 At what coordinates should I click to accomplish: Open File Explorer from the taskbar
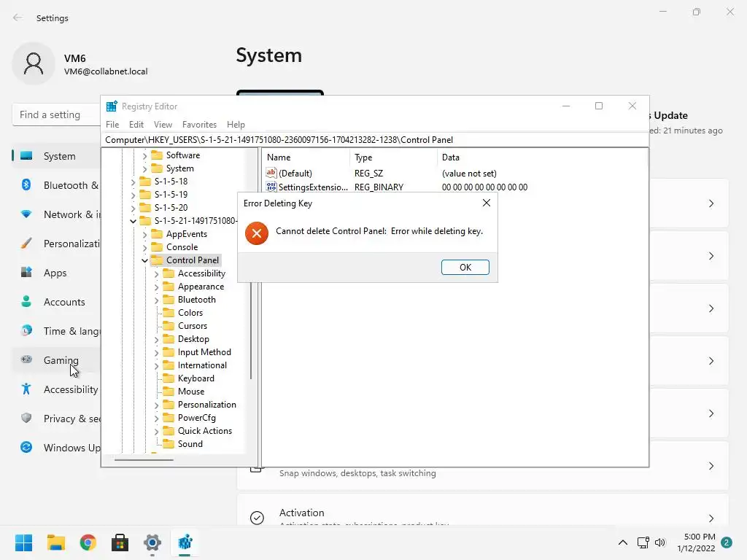[55, 542]
